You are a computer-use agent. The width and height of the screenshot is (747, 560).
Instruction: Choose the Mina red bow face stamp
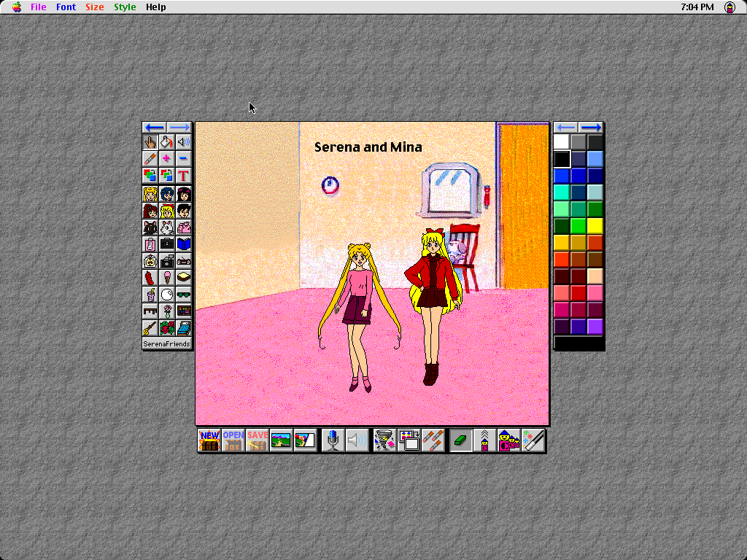167,211
